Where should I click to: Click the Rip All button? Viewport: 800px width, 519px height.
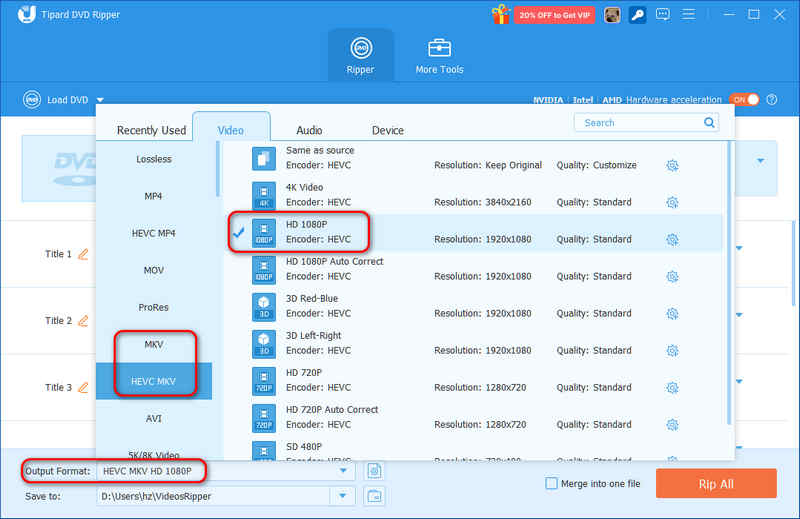(x=716, y=483)
